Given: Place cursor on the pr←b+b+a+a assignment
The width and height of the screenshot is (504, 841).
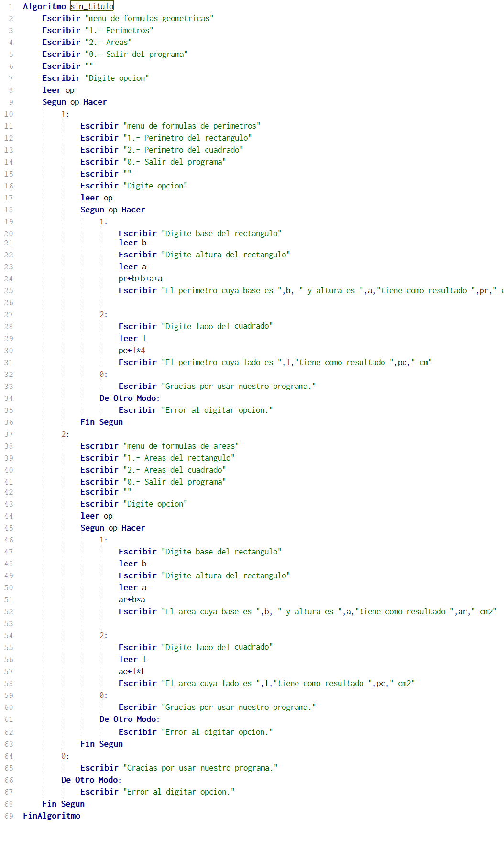Looking at the screenshot, I should [x=140, y=278].
